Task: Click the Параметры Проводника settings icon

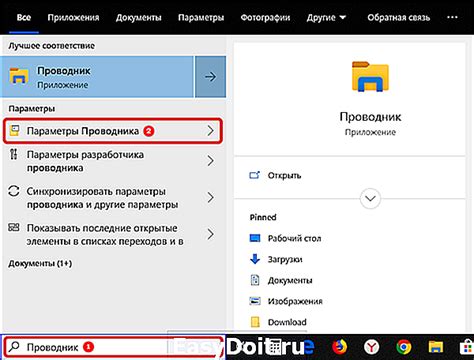Action: [x=14, y=130]
